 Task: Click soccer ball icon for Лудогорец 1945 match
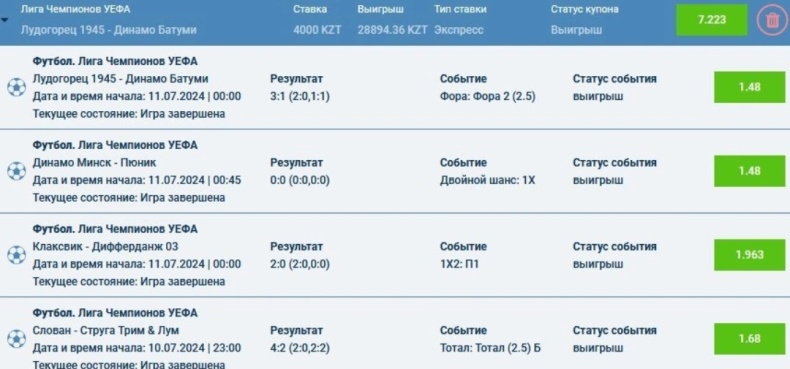tap(16, 87)
